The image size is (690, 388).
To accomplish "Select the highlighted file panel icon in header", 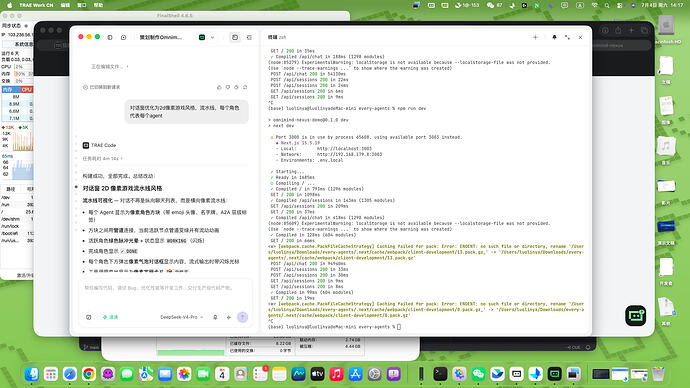I will coord(235,37).
